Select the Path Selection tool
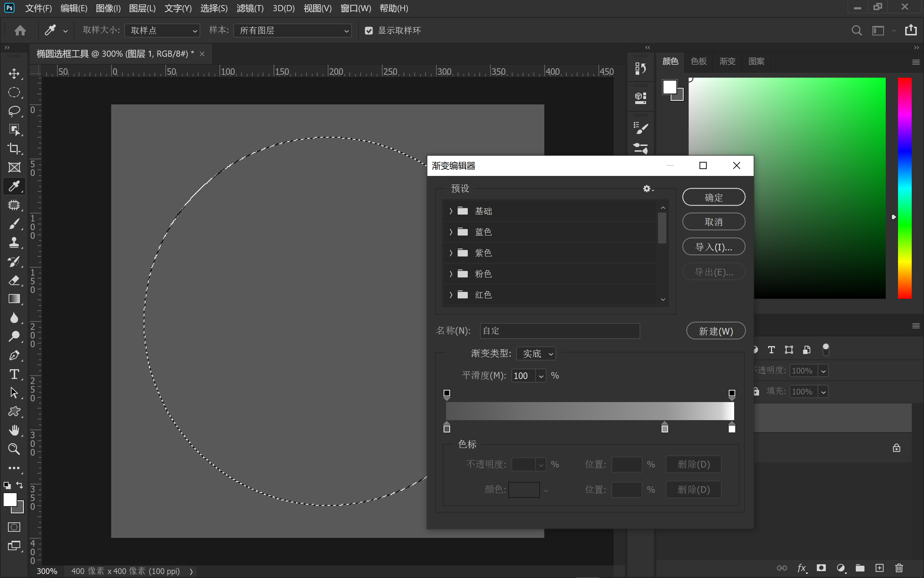The width and height of the screenshot is (924, 578). click(x=14, y=393)
